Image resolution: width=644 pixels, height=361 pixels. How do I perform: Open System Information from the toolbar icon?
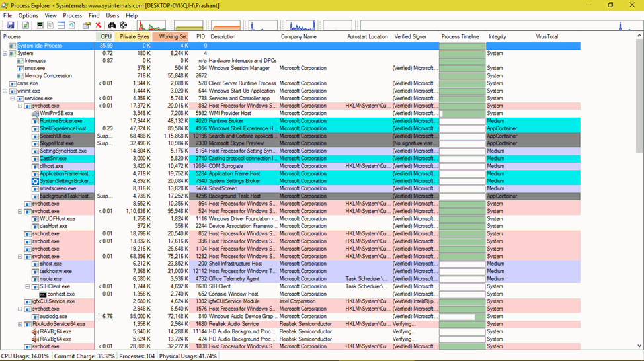click(x=40, y=26)
